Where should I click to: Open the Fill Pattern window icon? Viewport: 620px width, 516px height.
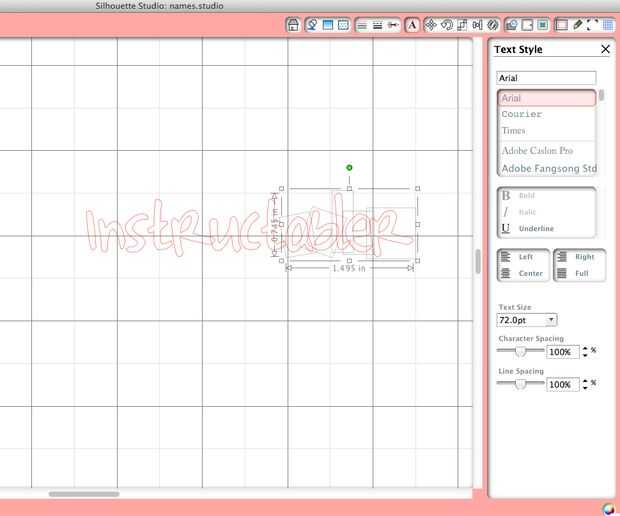(x=343, y=25)
